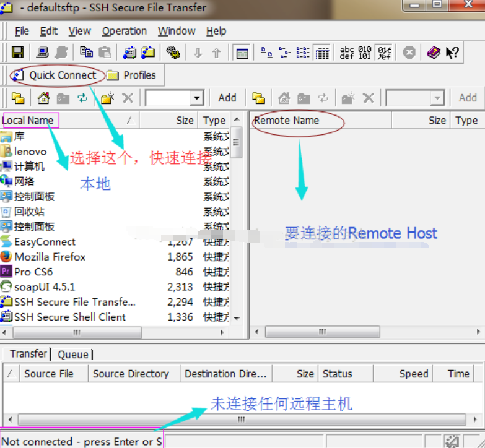This screenshot has height=448, width=485.
Task: Go up one folder in local pane
Action: coord(18,98)
